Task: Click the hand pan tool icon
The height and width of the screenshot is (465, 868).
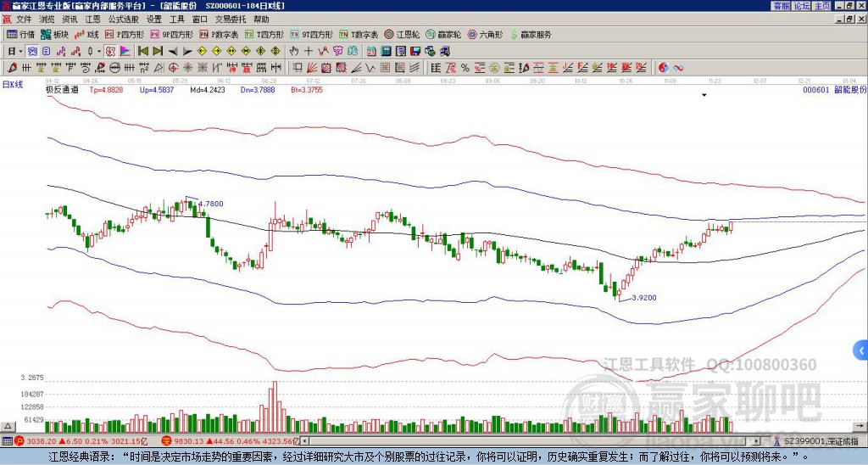Action: [x=293, y=52]
